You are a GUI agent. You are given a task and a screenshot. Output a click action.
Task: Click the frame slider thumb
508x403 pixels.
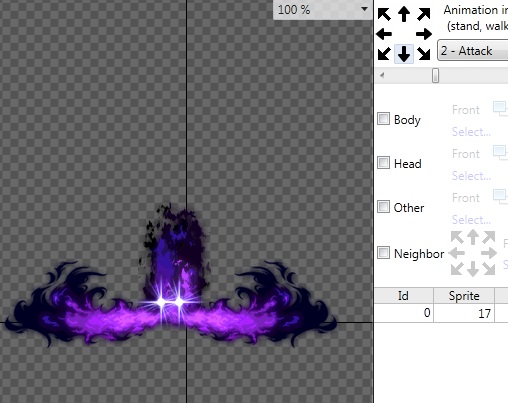[x=435, y=75]
